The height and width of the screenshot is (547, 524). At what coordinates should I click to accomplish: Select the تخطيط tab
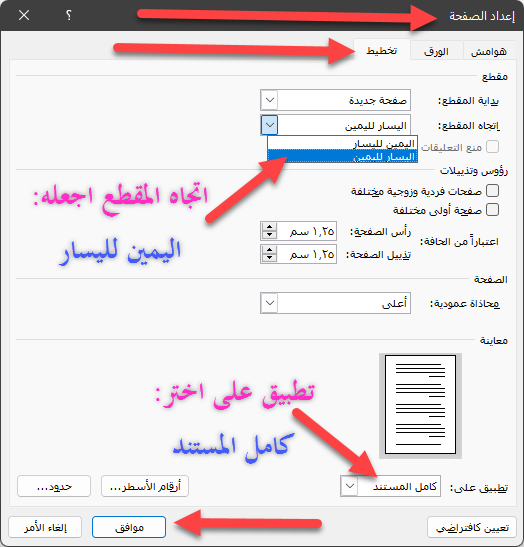coord(382,51)
